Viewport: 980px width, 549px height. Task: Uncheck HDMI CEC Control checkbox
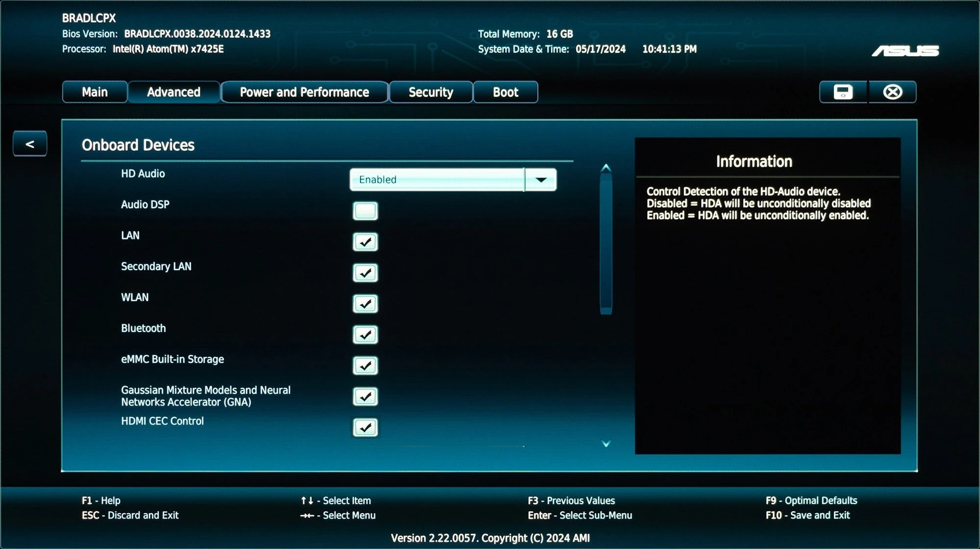(x=365, y=428)
